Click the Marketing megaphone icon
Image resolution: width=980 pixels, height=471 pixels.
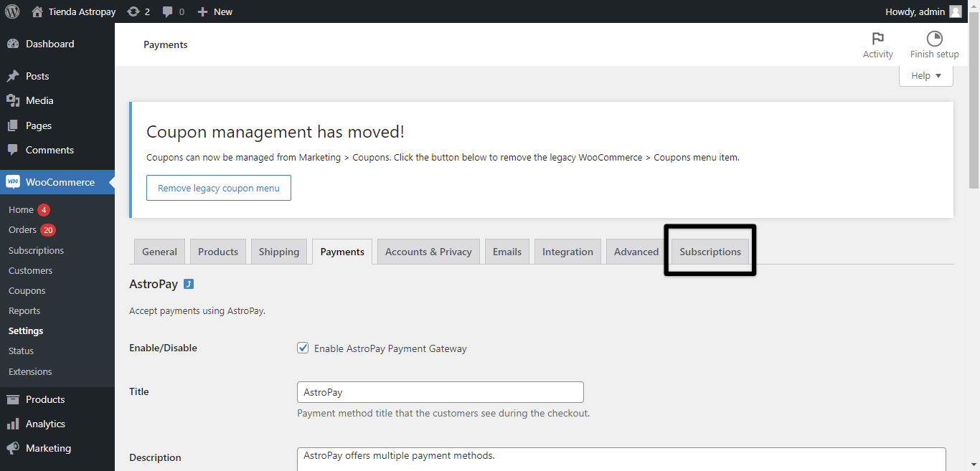point(13,448)
